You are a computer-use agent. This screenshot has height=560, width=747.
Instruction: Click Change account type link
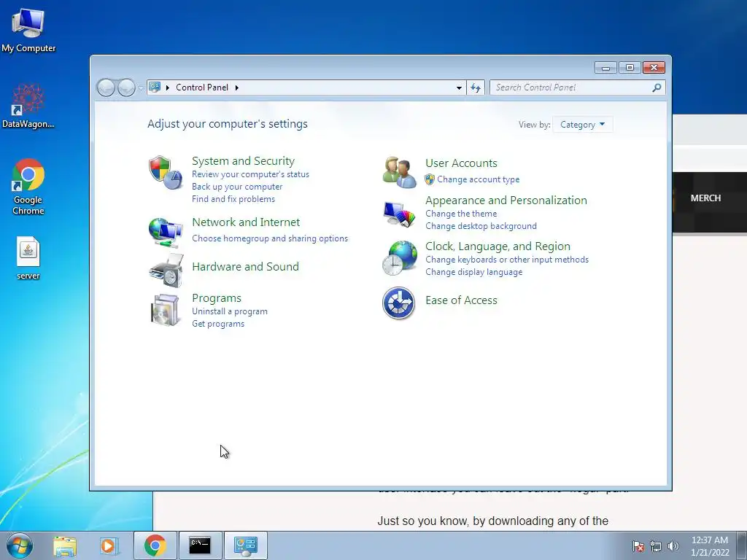pos(479,179)
